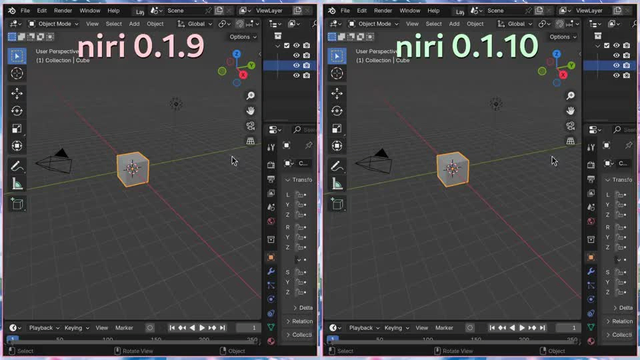Viewport: 640px width, 360px height.
Task: Click blue playhead marker in left timeline
Action: 13,339
